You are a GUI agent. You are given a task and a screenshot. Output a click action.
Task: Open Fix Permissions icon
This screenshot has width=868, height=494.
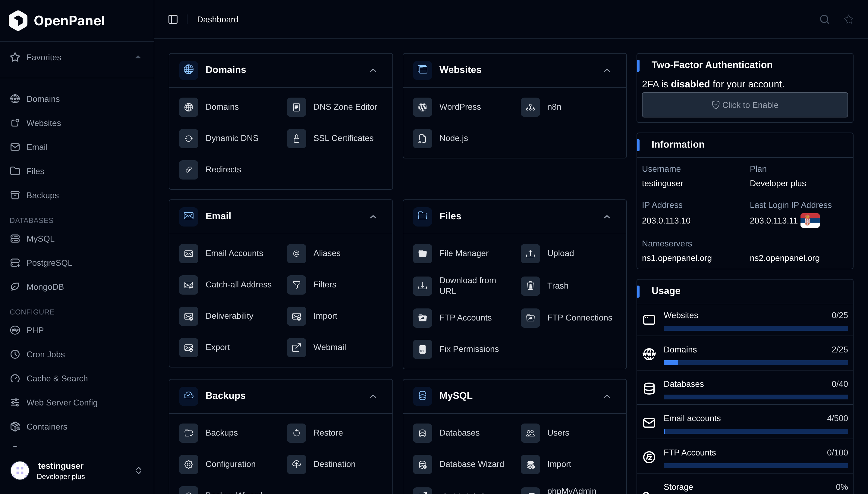422,349
